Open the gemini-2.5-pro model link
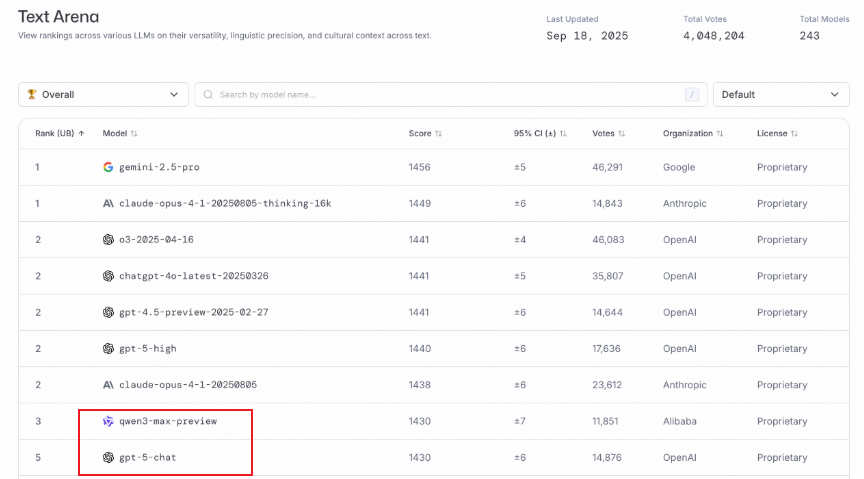This screenshot has width=864, height=479. [x=159, y=167]
